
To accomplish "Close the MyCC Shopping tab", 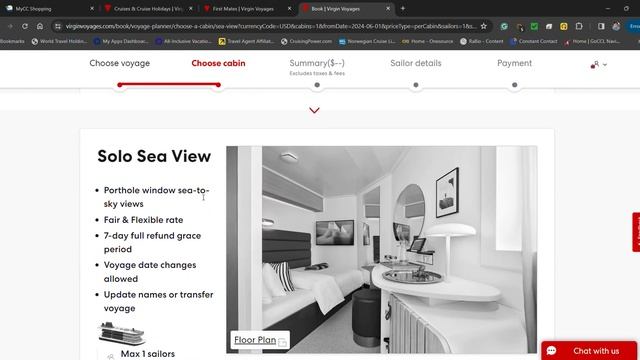I will [x=92, y=9].
